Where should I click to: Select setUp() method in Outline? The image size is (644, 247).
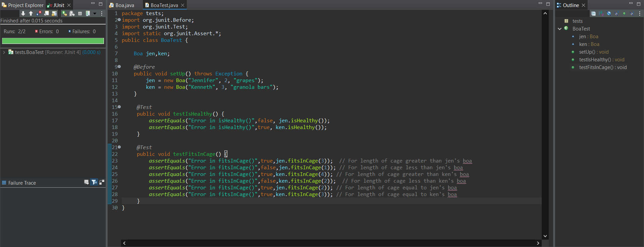coord(594,52)
